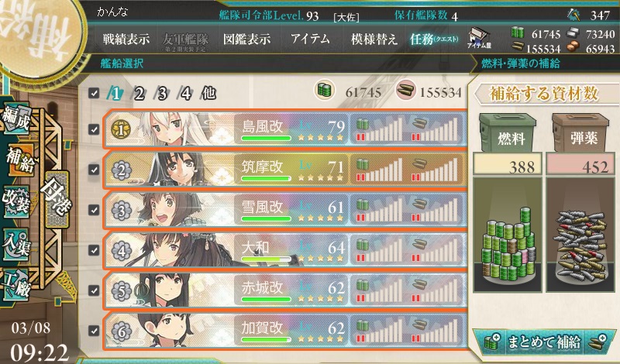Open the 図鑑表示 encyclopedia menu
The width and height of the screenshot is (620, 364).
coord(246,39)
